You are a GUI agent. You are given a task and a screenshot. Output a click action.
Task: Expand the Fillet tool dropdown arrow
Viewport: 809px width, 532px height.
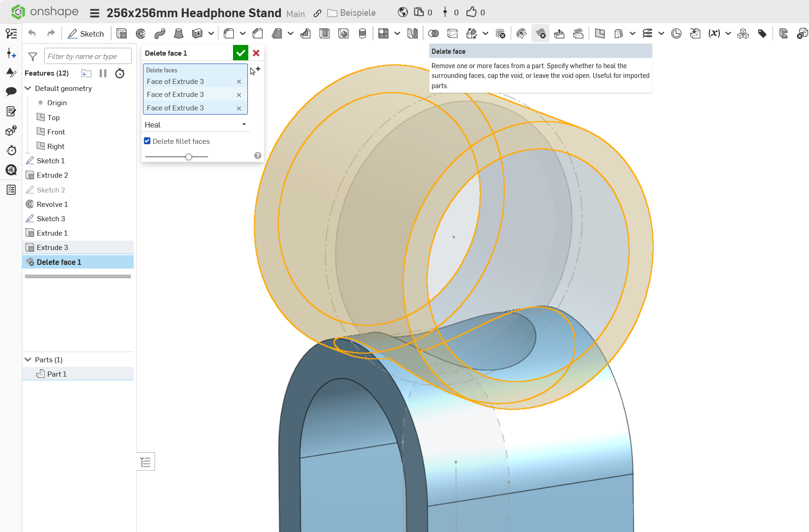243,33
